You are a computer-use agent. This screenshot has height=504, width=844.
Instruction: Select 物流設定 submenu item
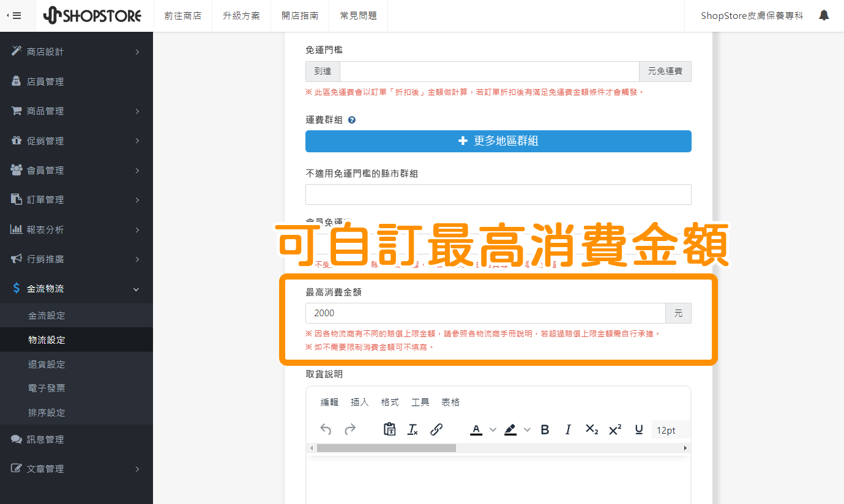77,339
